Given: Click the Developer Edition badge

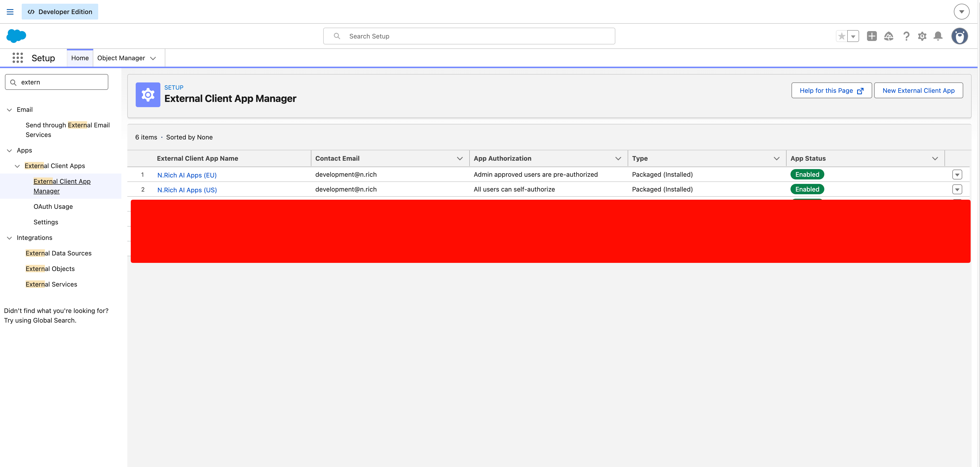Looking at the screenshot, I should [x=60, y=12].
